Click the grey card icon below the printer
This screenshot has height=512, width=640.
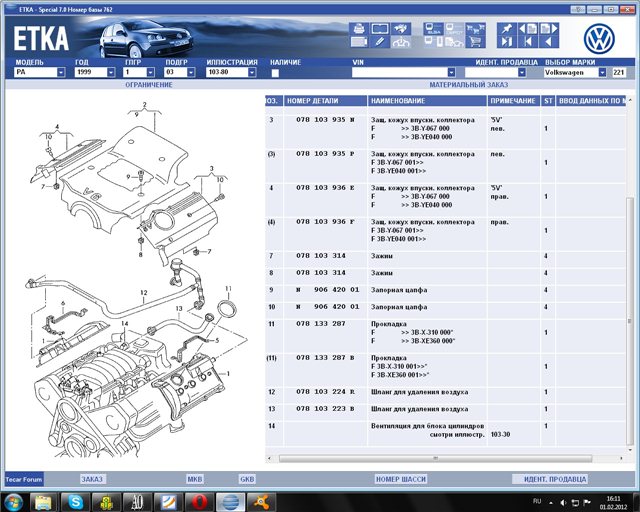point(359,42)
